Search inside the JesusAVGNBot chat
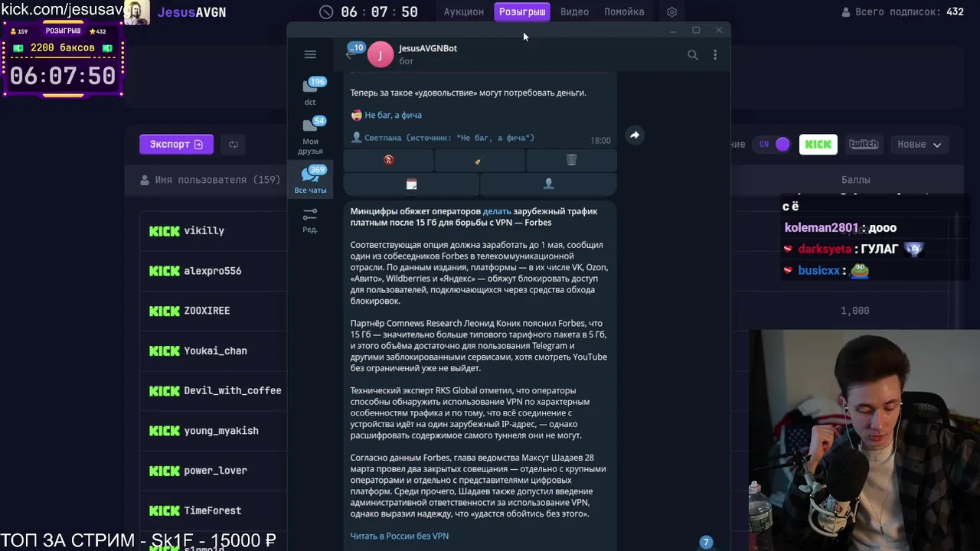The image size is (980, 551). tap(693, 55)
